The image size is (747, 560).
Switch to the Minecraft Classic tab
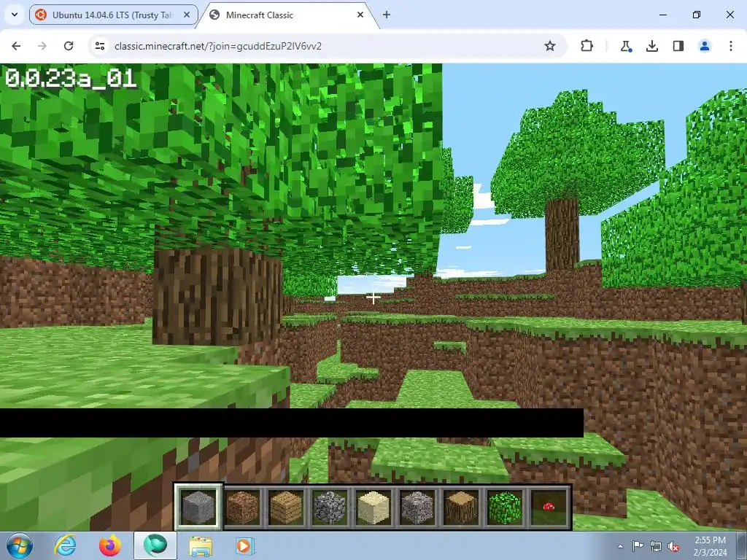tap(287, 15)
